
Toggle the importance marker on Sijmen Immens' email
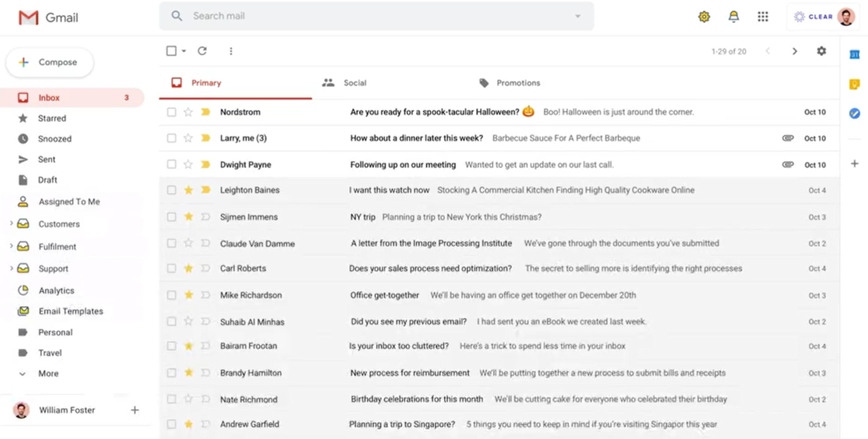tap(205, 217)
